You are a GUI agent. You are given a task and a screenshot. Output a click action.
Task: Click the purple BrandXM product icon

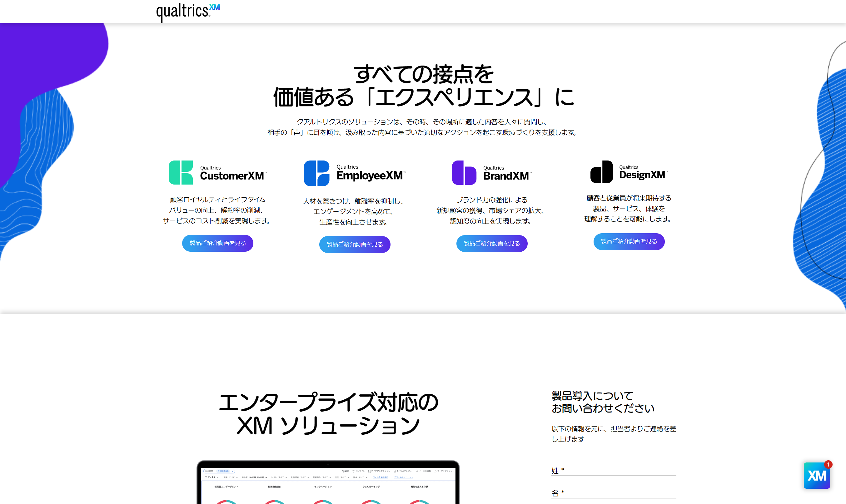coord(464,173)
